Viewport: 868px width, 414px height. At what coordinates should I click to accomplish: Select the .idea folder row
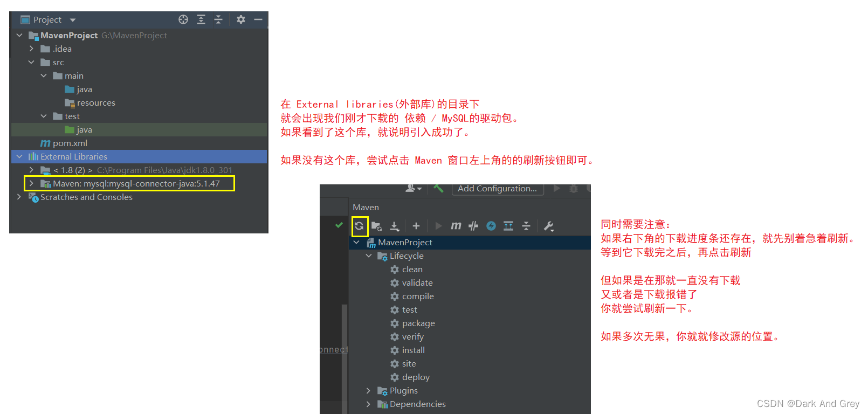click(139, 49)
